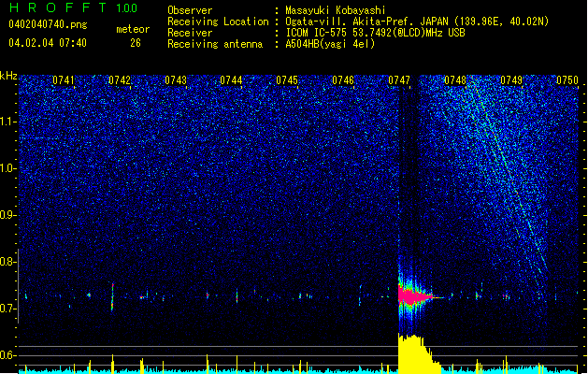Click the 0750 time marker
Screen dimensions: 588x374
coord(567,80)
